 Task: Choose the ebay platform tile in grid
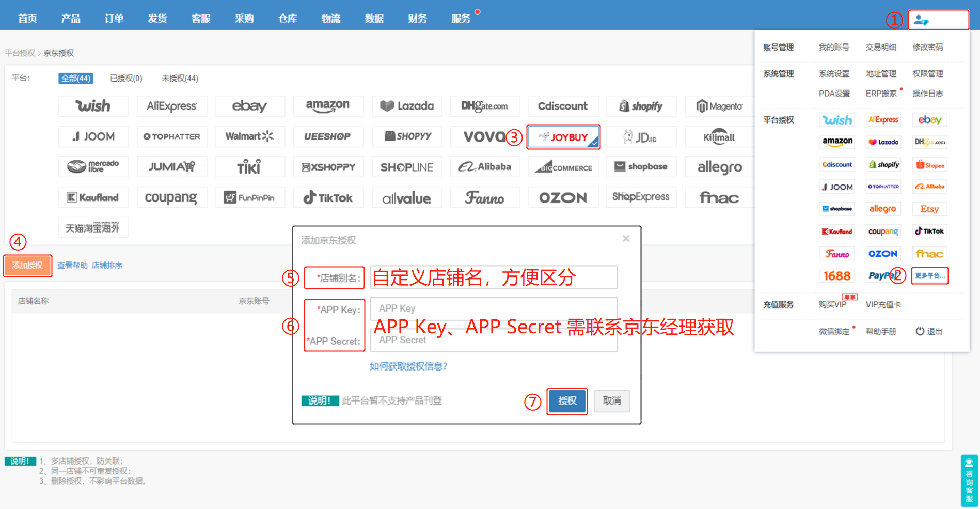tap(250, 106)
